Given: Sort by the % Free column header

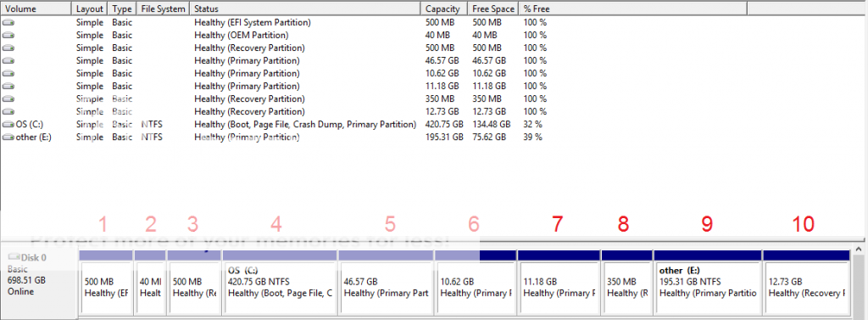Looking at the screenshot, I should point(632,8).
